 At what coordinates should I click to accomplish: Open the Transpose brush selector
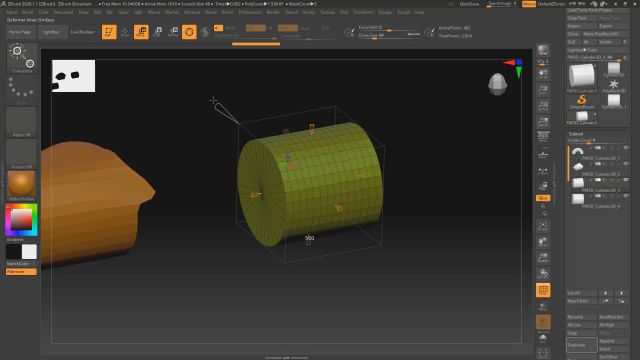[22, 58]
